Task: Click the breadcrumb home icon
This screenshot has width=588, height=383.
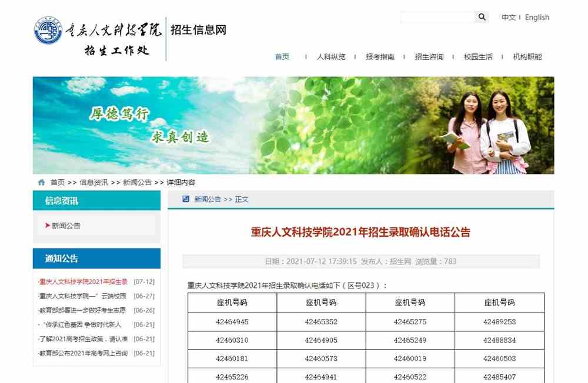Action: point(41,183)
